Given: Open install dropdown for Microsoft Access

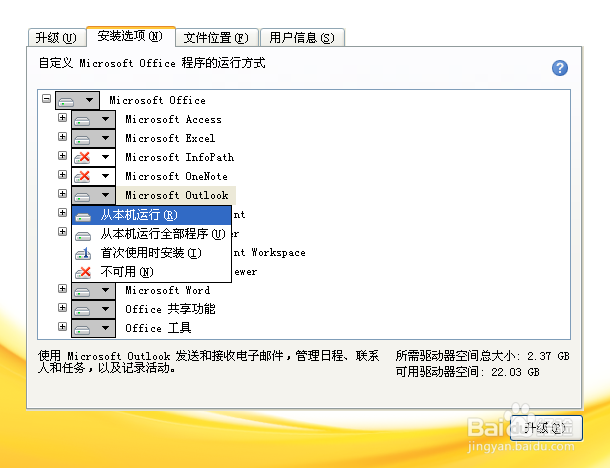Looking at the screenshot, I should tap(93, 119).
